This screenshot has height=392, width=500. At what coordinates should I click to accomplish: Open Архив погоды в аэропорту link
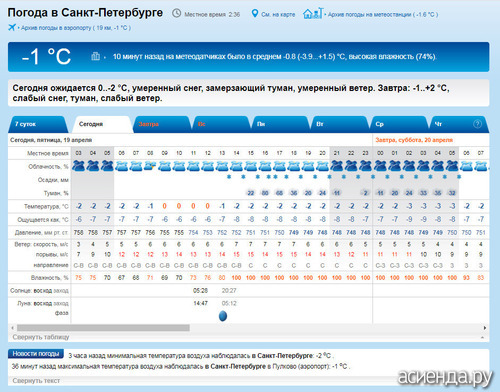pos(76,28)
